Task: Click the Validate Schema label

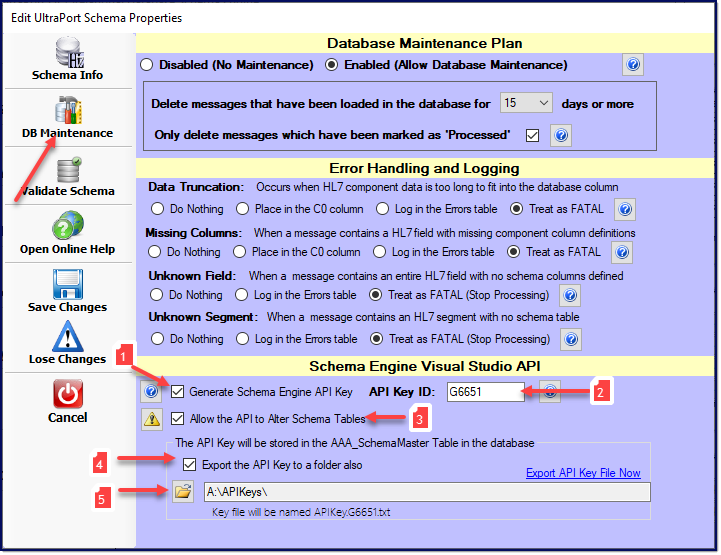Action: (68, 191)
